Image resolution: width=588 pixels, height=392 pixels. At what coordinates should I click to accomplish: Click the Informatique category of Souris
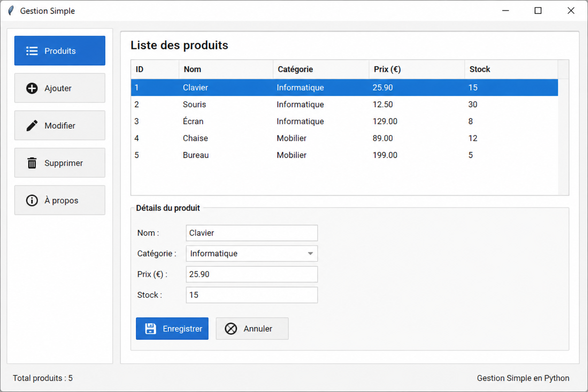(x=300, y=105)
